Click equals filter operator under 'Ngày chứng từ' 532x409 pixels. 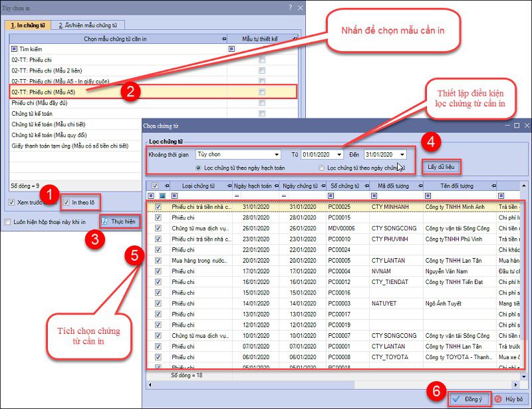coord(284,196)
